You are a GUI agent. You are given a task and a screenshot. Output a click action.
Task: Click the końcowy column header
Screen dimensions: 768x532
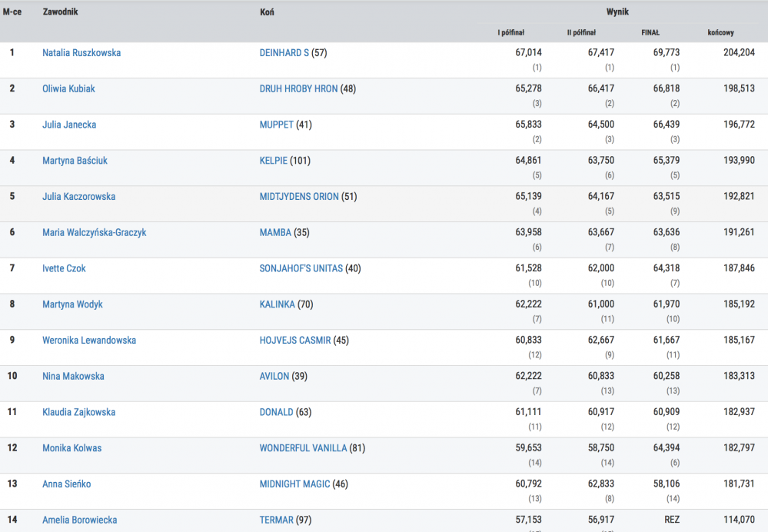tap(720, 33)
